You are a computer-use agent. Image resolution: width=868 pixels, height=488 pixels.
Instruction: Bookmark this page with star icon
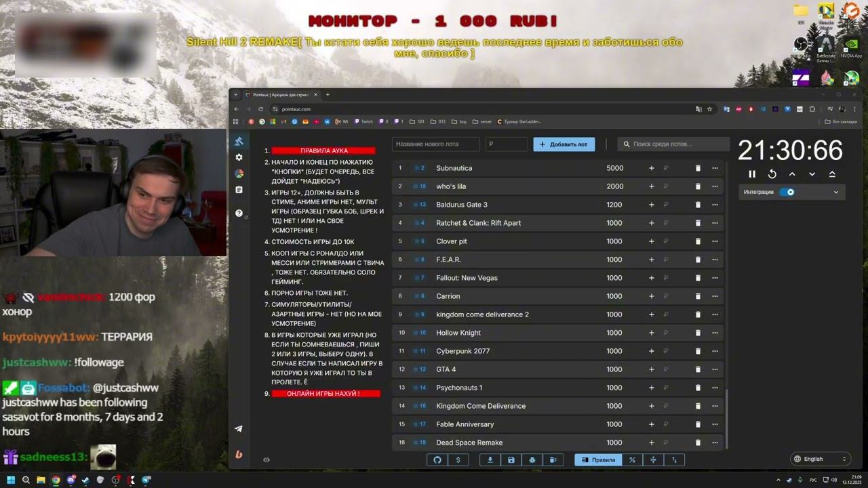[x=709, y=109]
